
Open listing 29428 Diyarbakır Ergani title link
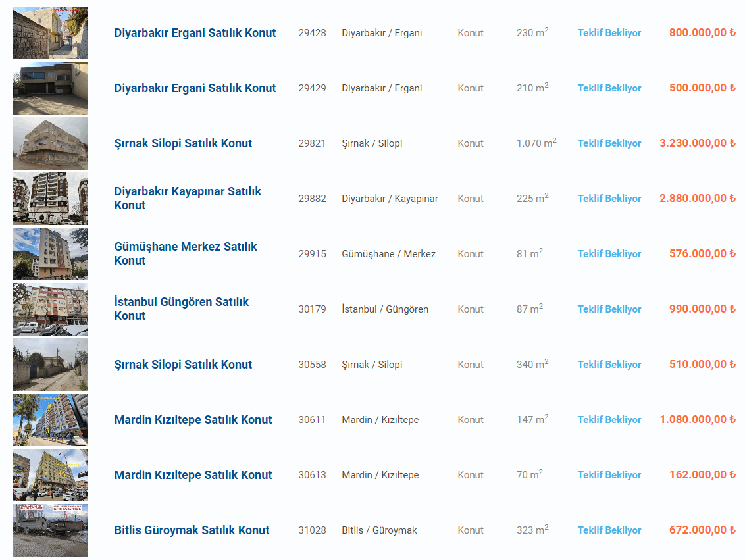[195, 33]
